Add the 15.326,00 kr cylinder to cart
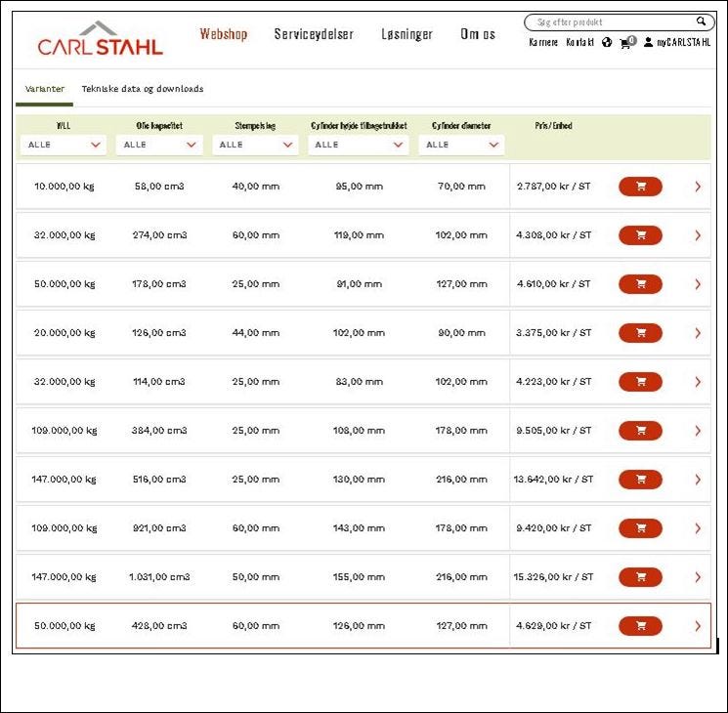The image size is (728, 713). pyautogui.click(x=640, y=577)
